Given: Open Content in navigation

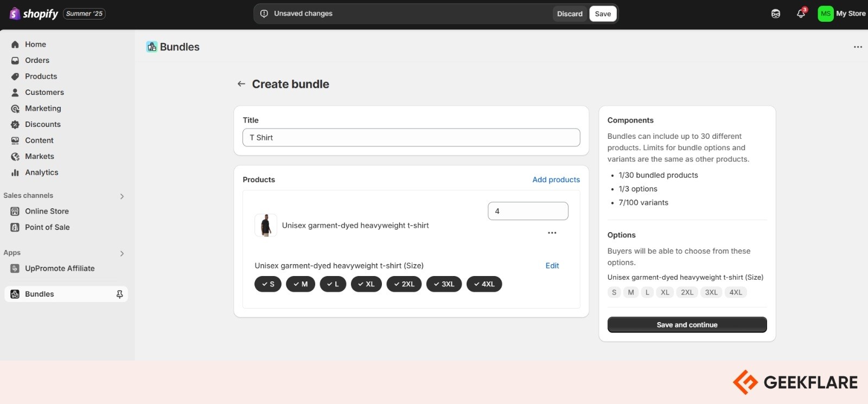Looking at the screenshot, I should pos(39,140).
